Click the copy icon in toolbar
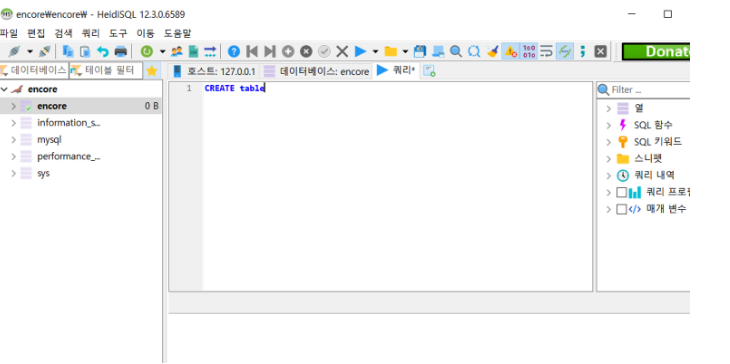 pos(68,51)
